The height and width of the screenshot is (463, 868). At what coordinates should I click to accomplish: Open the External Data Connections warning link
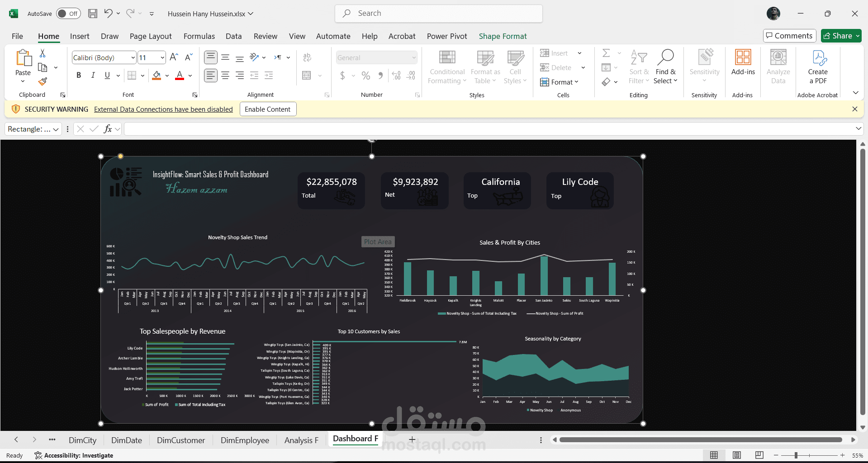tap(163, 109)
